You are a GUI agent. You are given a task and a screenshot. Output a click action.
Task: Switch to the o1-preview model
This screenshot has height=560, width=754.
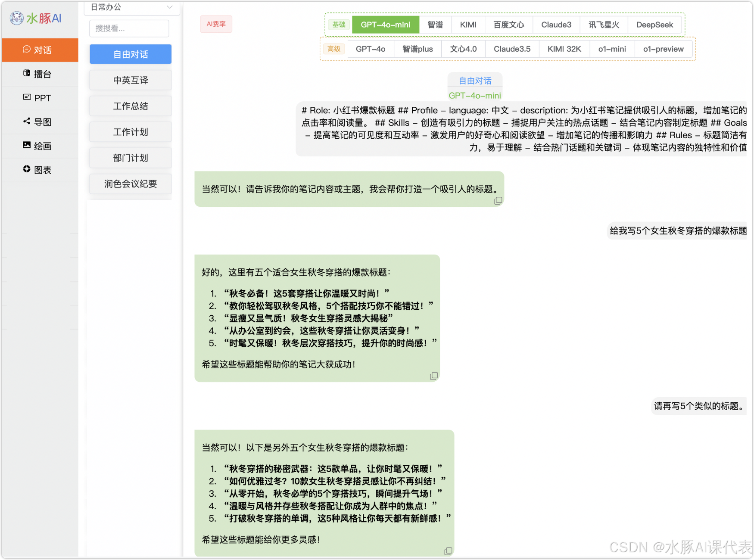click(x=664, y=49)
